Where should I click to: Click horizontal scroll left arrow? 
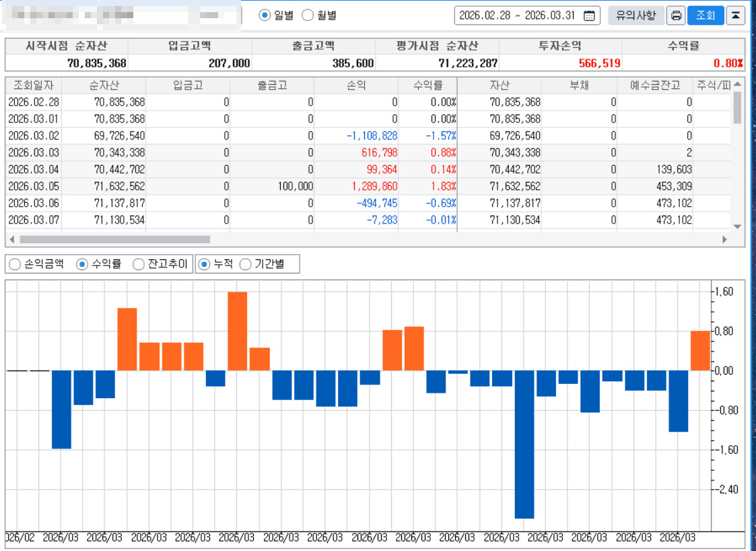point(11,239)
